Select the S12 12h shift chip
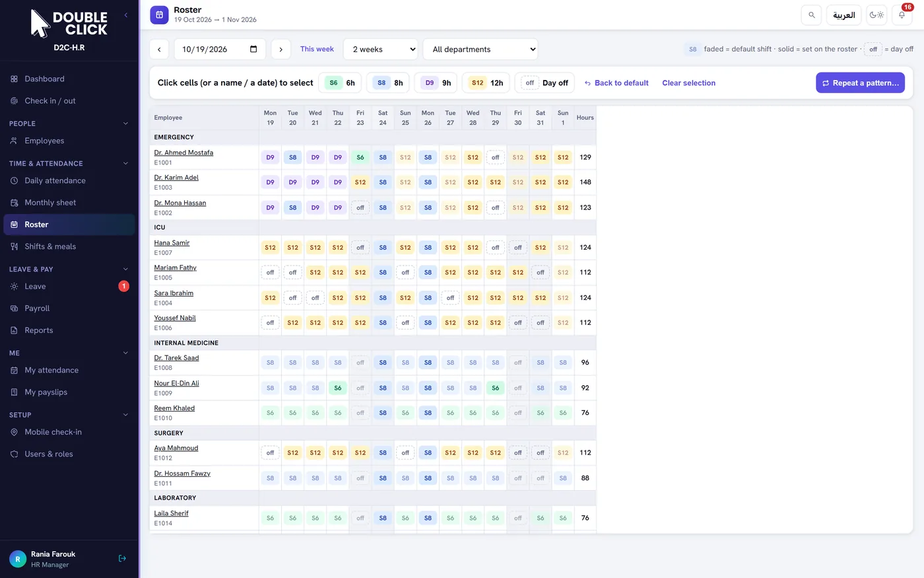The width and height of the screenshot is (924, 578). click(486, 83)
